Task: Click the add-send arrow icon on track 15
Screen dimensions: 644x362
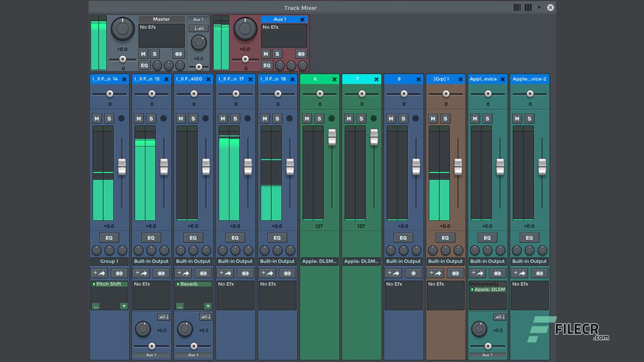Action: (x=141, y=273)
